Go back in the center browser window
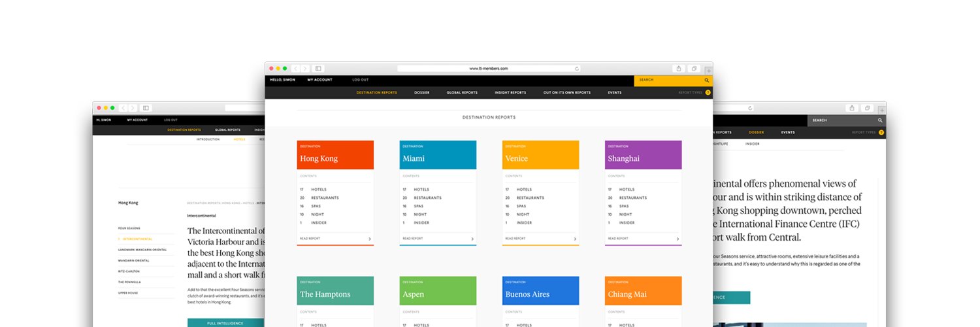The width and height of the screenshot is (980, 327). tap(295, 68)
